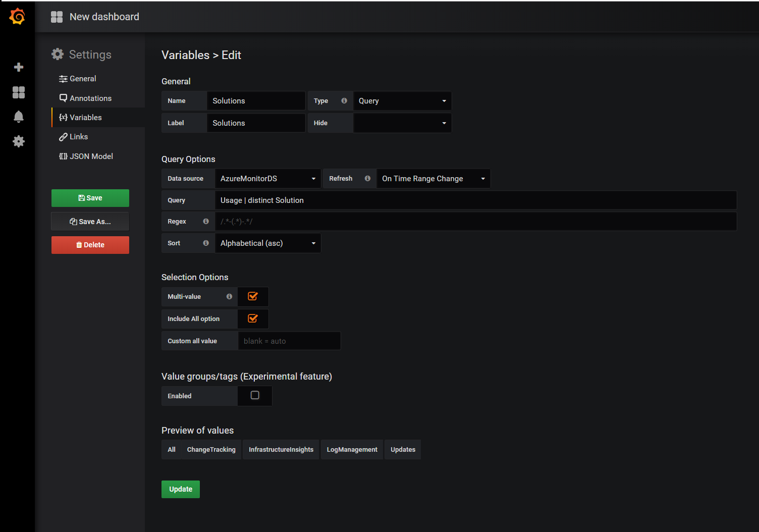Open the Type dropdown showing Query
The height and width of the screenshot is (532, 759).
pos(402,101)
